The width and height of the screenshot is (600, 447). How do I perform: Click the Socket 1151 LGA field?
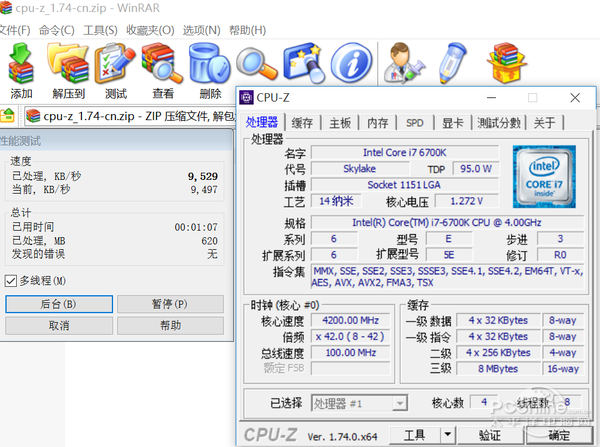coord(405,185)
